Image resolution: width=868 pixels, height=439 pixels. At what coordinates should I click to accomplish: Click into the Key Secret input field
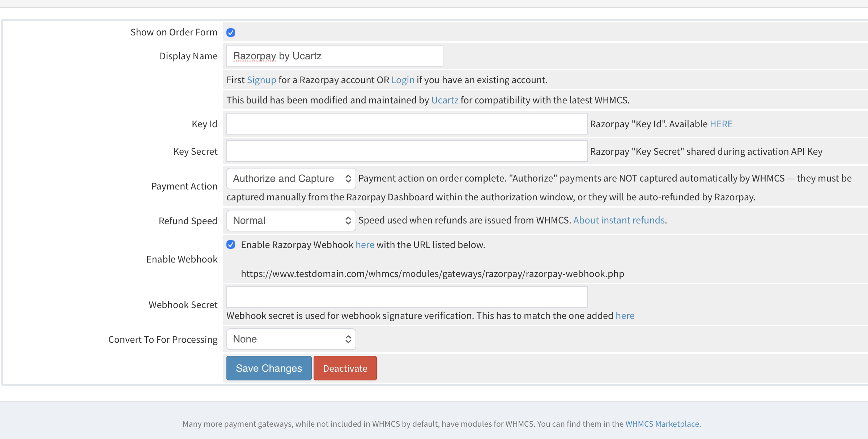[407, 151]
